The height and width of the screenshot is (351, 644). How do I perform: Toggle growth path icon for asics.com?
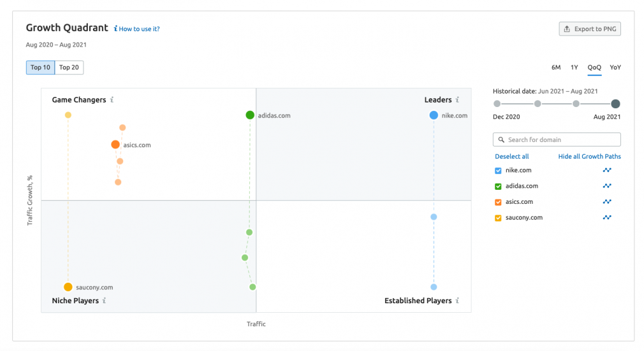point(606,201)
